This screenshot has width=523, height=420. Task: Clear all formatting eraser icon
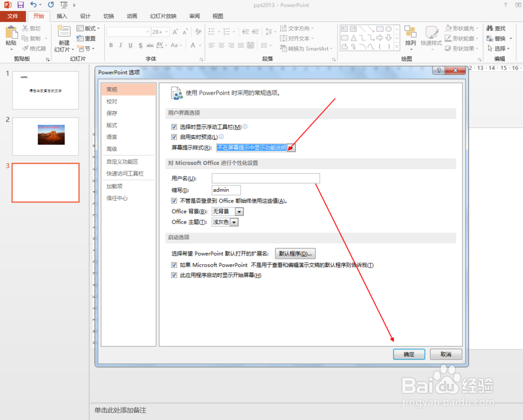pyautogui.click(x=198, y=32)
